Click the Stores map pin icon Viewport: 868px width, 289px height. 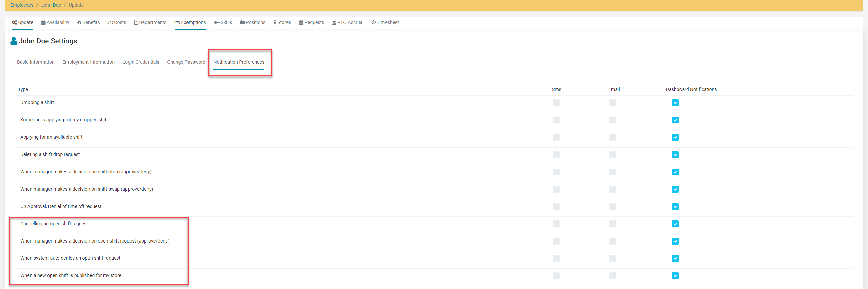coord(275,22)
